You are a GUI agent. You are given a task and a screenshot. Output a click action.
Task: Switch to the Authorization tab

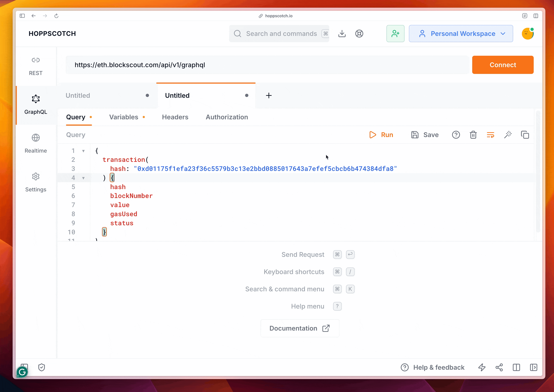point(227,117)
